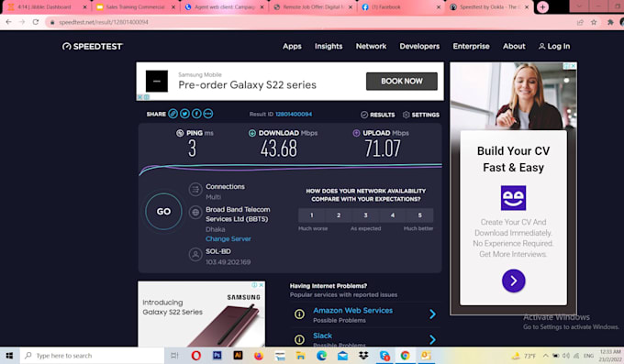This screenshot has height=364, width=624.
Task: Rate network availability 1 Much worse
Action: pyautogui.click(x=312, y=215)
